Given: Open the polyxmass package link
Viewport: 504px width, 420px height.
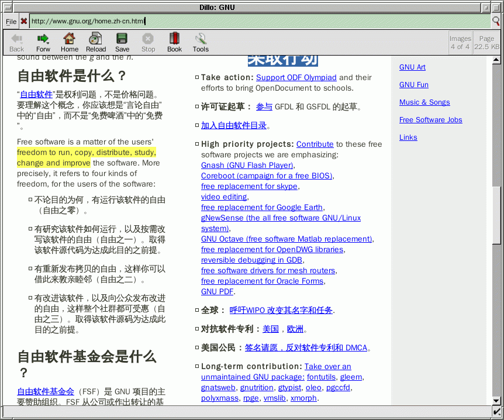Looking at the screenshot, I should click(219, 398).
